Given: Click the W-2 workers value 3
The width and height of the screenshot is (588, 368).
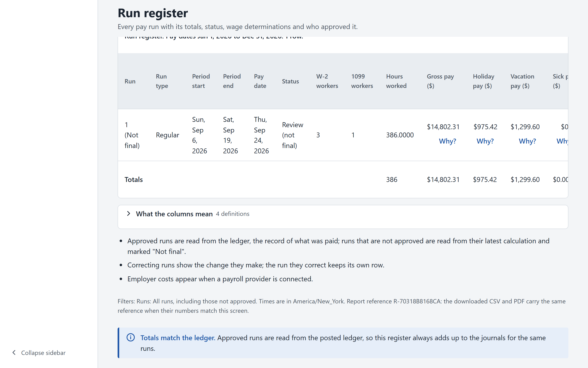Looking at the screenshot, I should [318, 135].
